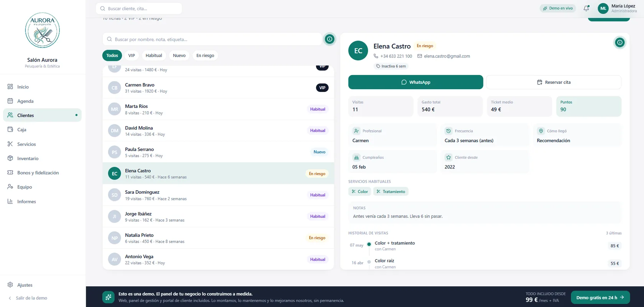Select Clientes in the sidebar
644x307 pixels.
pyautogui.click(x=42, y=115)
